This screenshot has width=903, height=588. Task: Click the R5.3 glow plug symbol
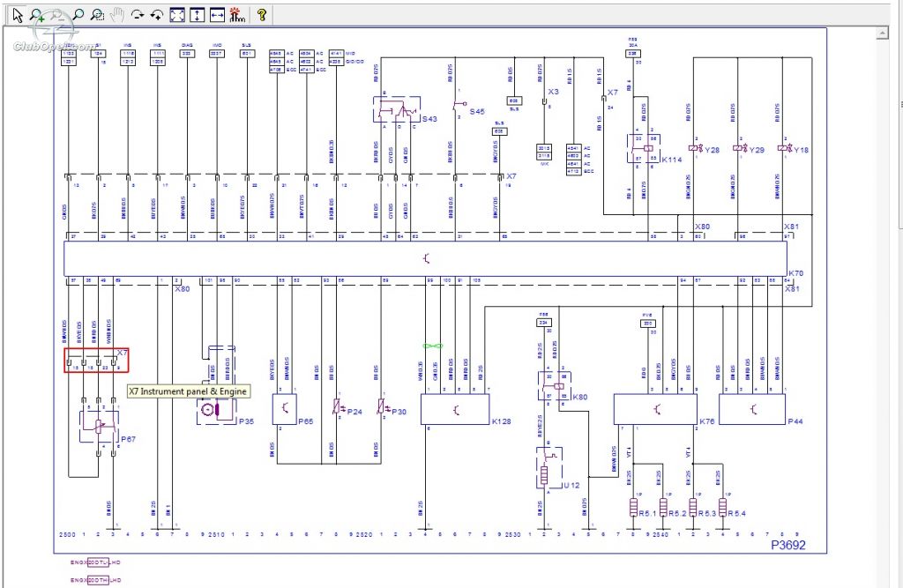pyautogui.click(x=693, y=508)
